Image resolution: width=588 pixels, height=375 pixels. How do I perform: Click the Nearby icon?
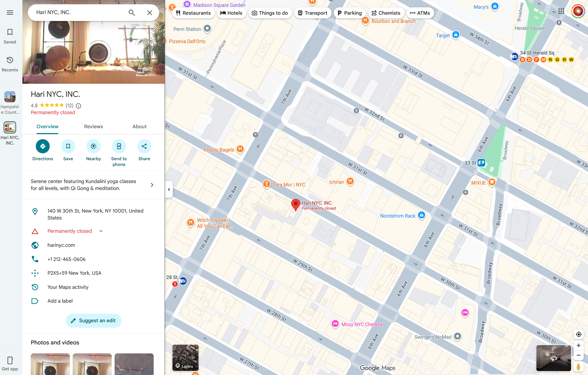tap(93, 146)
